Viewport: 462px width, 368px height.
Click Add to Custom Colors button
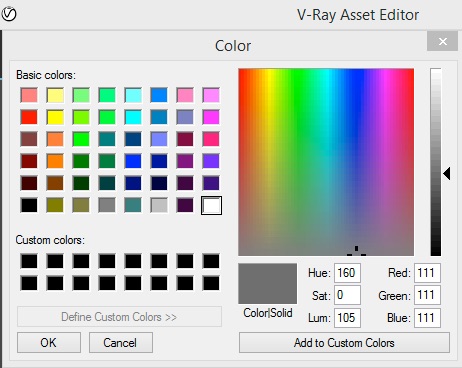point(344,342)
